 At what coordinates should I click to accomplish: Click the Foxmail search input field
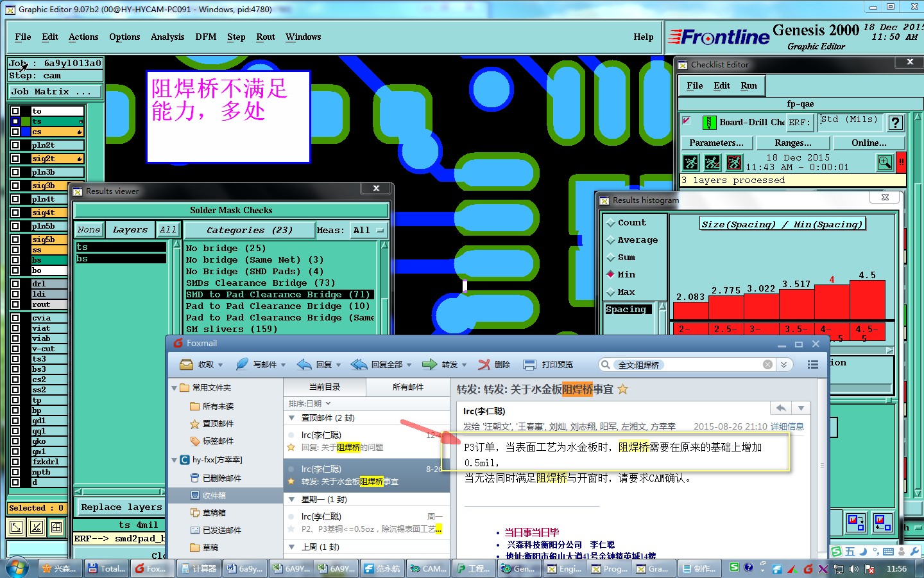click(688, 365)
